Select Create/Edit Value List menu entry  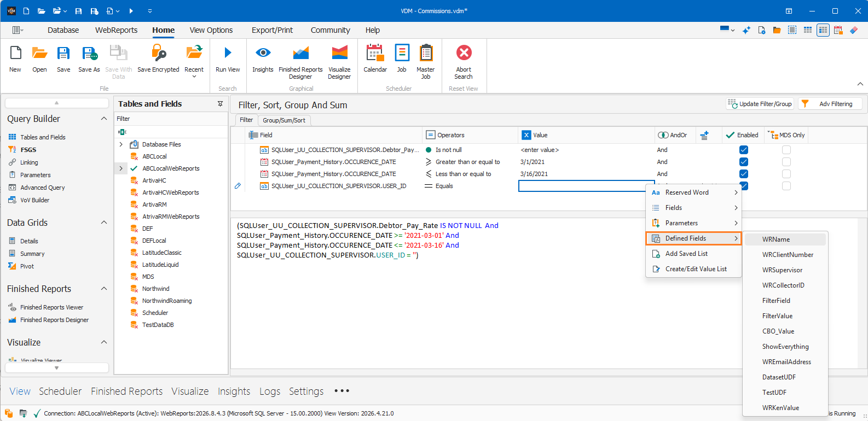pyautogui.click(x=693, y=269)
